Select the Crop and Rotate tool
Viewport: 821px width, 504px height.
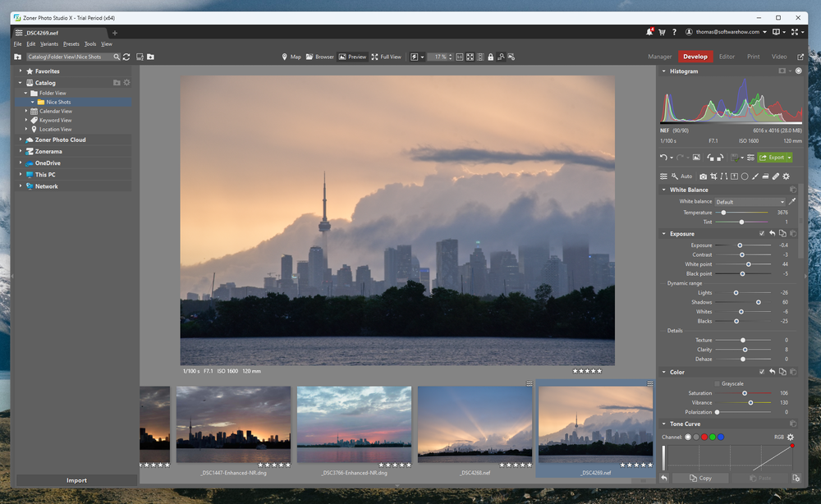tap(713, 176)
